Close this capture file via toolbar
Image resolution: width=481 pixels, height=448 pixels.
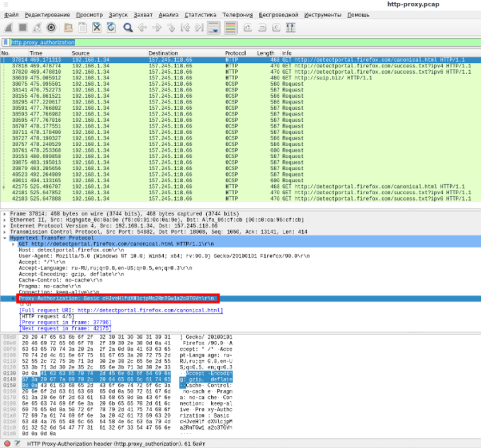pyautogui.click(x=96, y=28)
